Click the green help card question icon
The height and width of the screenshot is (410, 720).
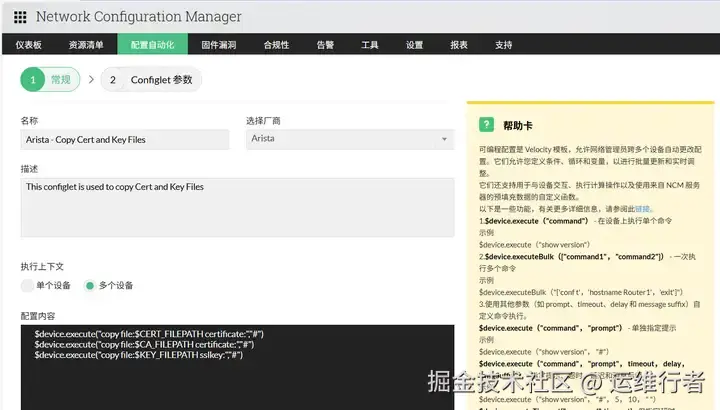click(486, 124)
